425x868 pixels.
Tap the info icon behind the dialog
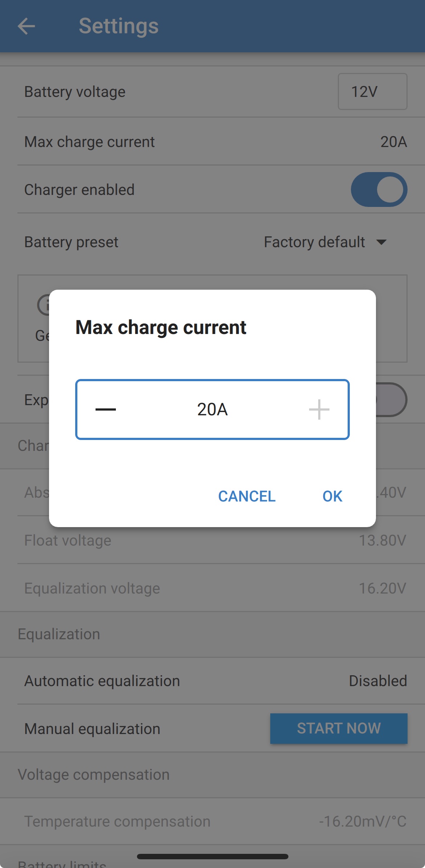(x=43, y=305)
